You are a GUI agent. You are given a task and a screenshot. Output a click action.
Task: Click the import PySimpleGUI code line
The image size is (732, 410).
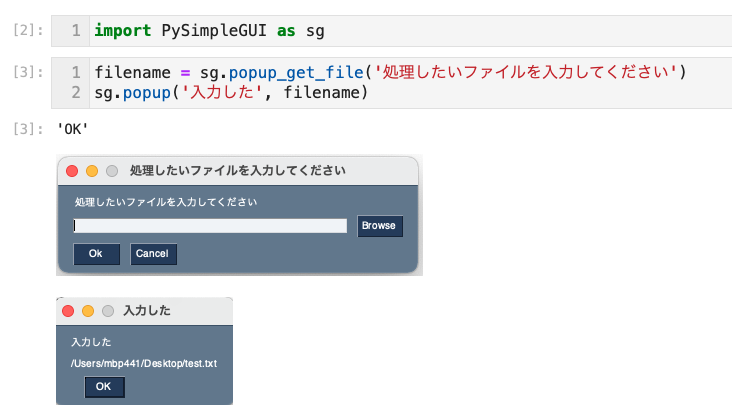209,31
